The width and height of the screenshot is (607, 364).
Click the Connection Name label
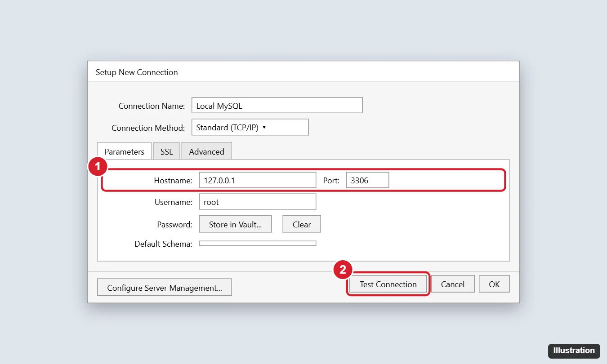click(152, 106)
